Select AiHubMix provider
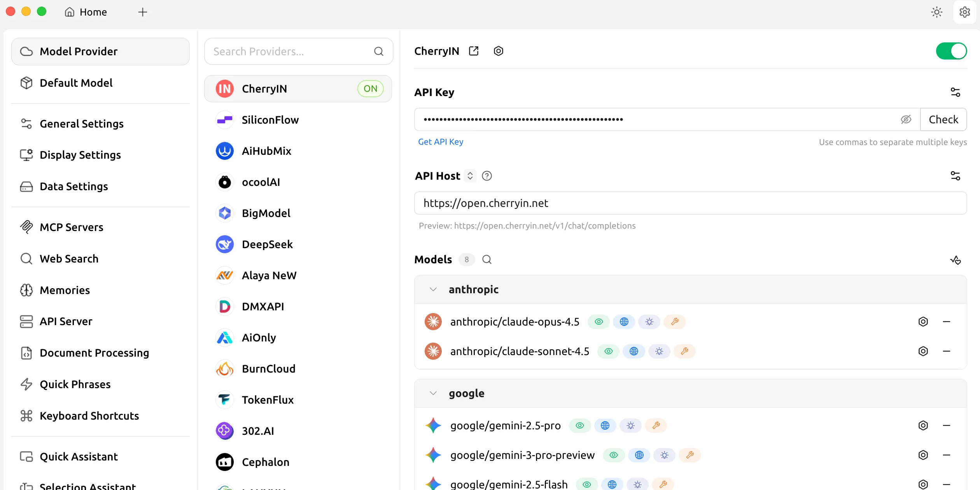Viewport: 980px width, 490px height. click(298, 151)
